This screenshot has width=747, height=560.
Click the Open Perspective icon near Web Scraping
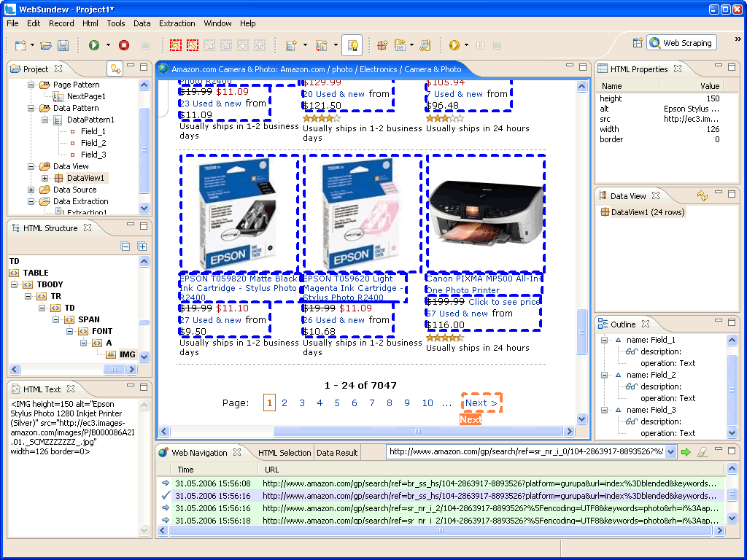click(638, 43)
